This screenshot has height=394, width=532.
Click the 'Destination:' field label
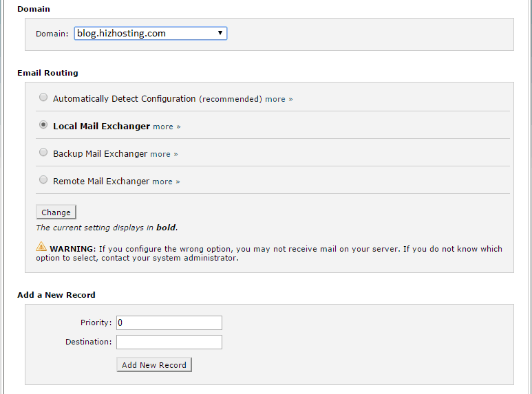click(88, 342)
